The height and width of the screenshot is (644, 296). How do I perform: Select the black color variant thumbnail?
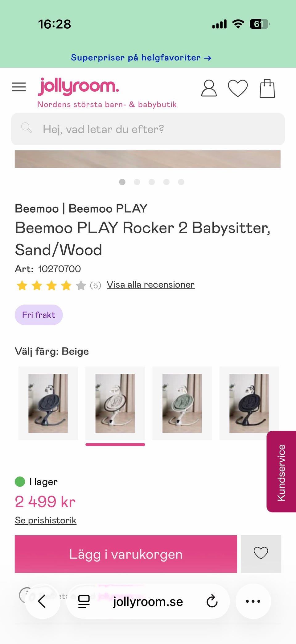pyautogui.click(x=249, y=403)
